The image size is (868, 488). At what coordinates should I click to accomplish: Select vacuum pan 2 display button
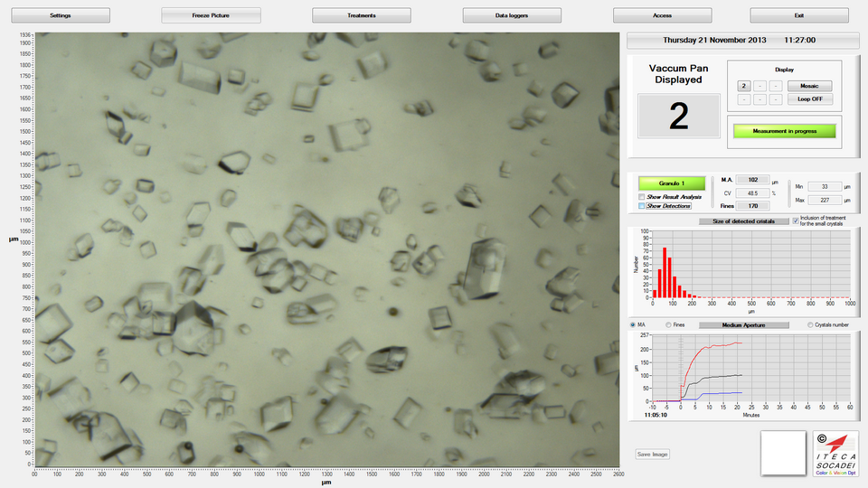pos(743,86)
